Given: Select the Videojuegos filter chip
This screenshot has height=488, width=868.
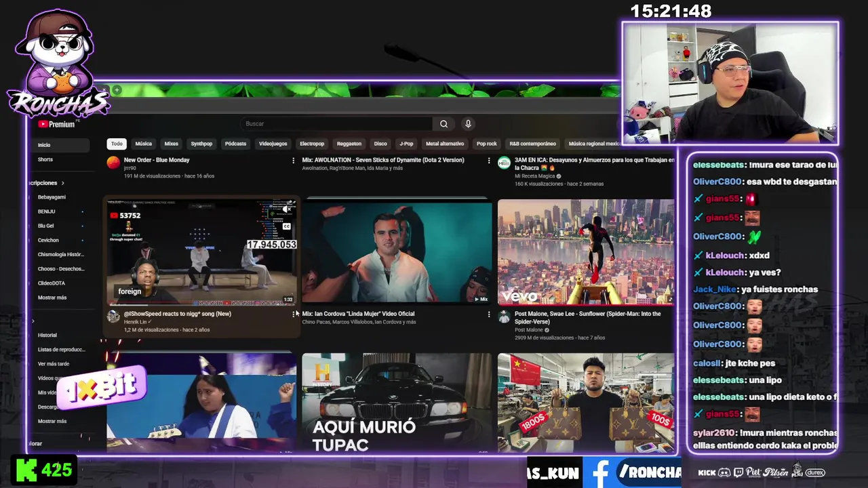Looking at the screenshot, I should click(x=273, y=144).
